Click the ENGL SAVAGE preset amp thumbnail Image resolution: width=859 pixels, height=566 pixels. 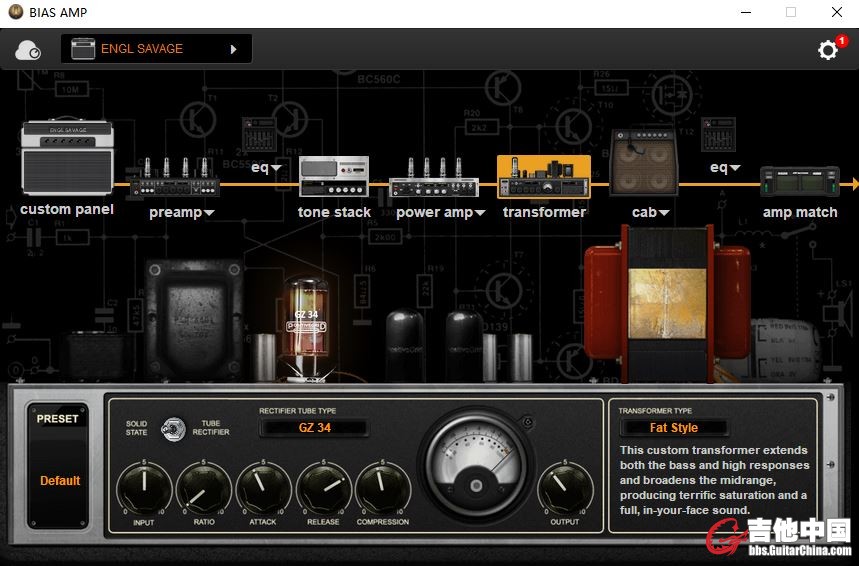[83, 49]
